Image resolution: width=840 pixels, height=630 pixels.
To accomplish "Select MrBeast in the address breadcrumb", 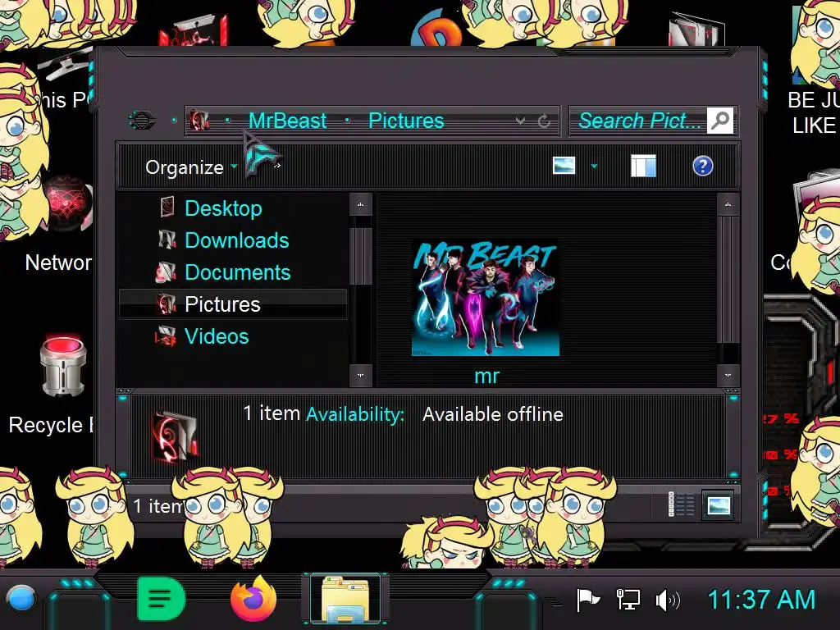I will coord(287,121).
